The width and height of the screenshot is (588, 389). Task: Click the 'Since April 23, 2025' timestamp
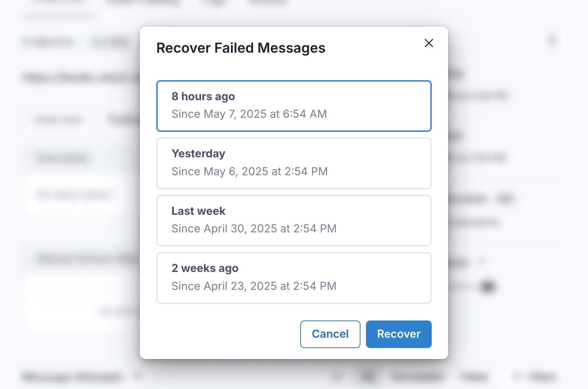[254, 286]
